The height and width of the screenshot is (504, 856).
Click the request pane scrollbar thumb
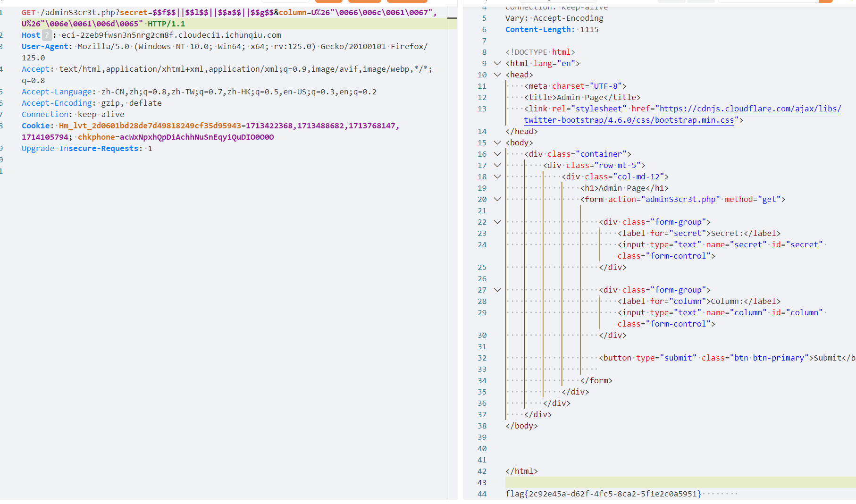[452, 18]
